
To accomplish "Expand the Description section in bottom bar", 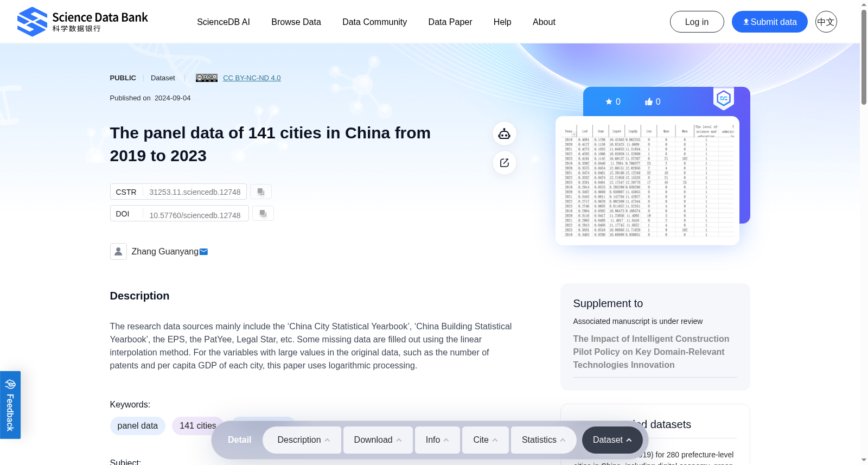I will [302, 440].
